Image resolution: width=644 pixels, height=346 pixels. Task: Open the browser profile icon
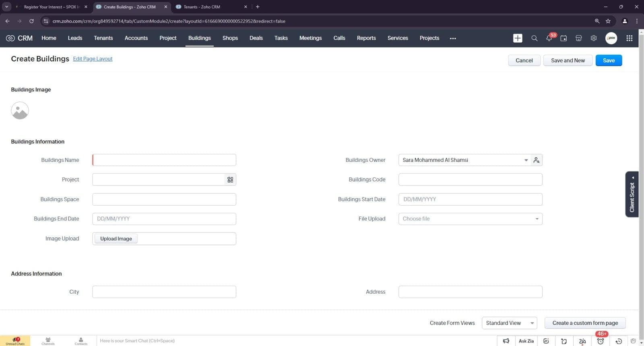[x=625, y=21]
